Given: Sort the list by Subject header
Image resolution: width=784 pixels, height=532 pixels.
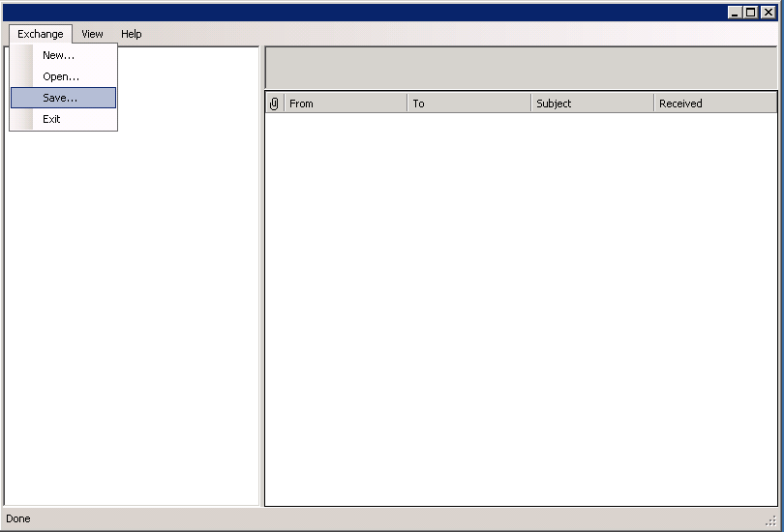Looking at the screenshot, I should 591,103.
